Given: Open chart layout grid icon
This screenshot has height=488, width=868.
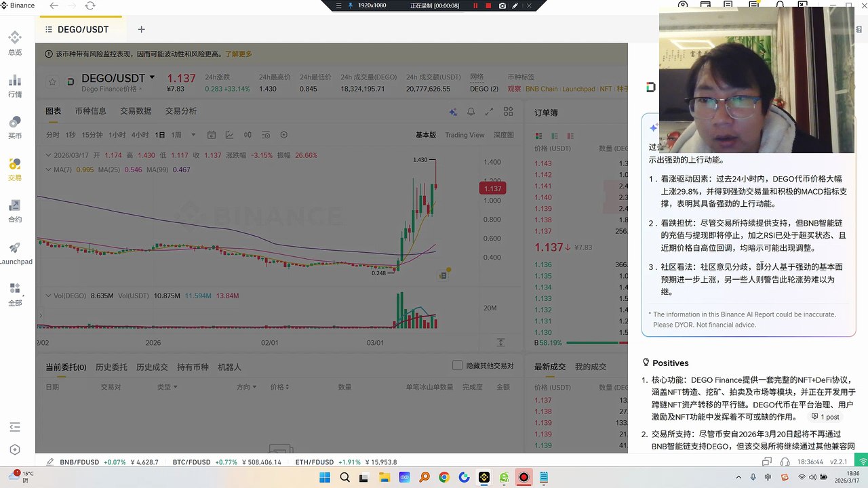Looking at the screenshot, I should point(508,112).
